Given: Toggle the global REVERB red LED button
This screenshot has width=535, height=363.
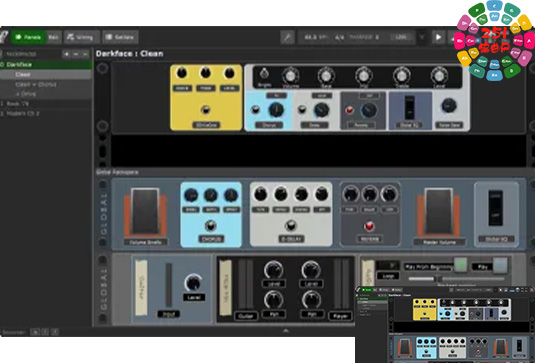Looking at the screenshot, I should (x=369, y=226).
